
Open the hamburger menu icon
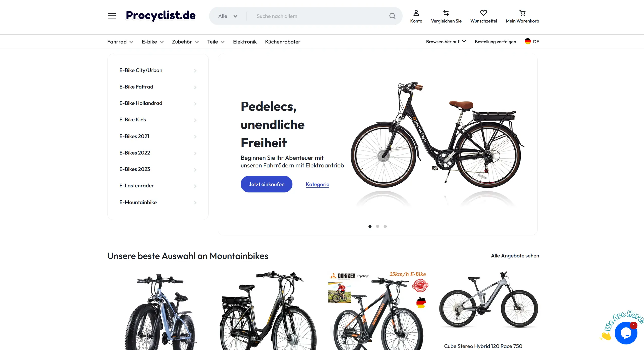[x=112, y=16]
